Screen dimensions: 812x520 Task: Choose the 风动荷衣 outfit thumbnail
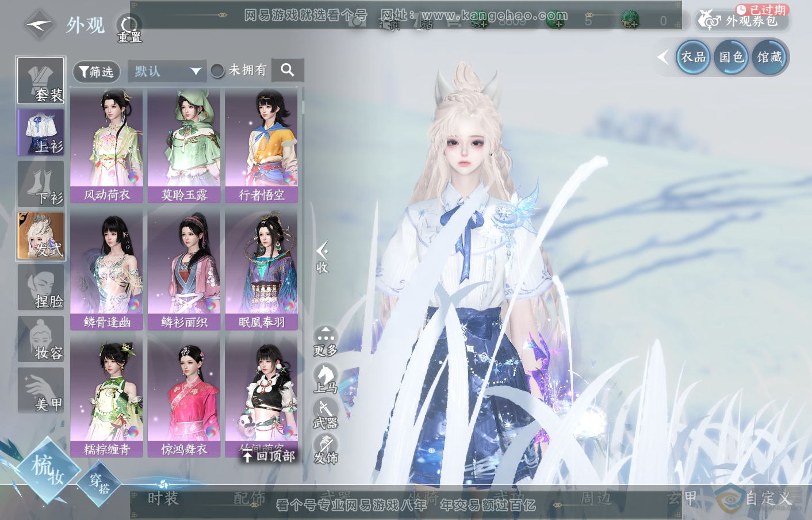click(107, 146)
